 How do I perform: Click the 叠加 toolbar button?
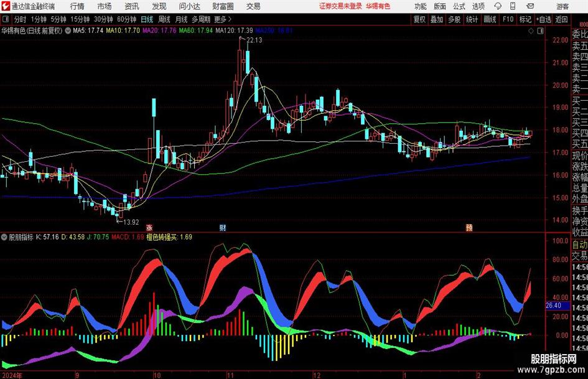coord(437,19)
